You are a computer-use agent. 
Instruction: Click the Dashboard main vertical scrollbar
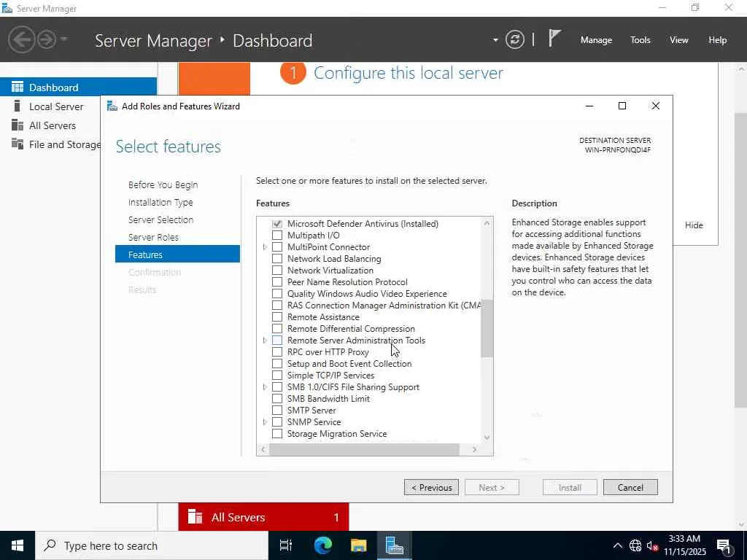[x=741, y=260]
